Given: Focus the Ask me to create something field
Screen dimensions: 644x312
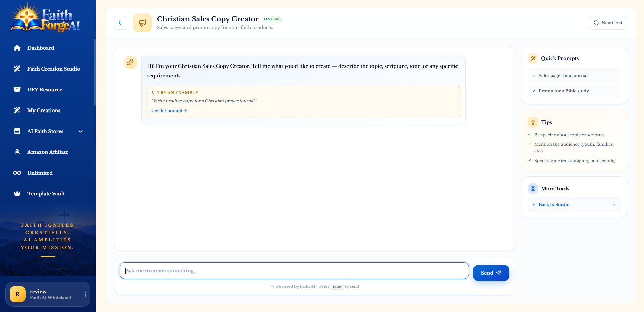Looking at the screenshot, I should [x=294, y=271].
